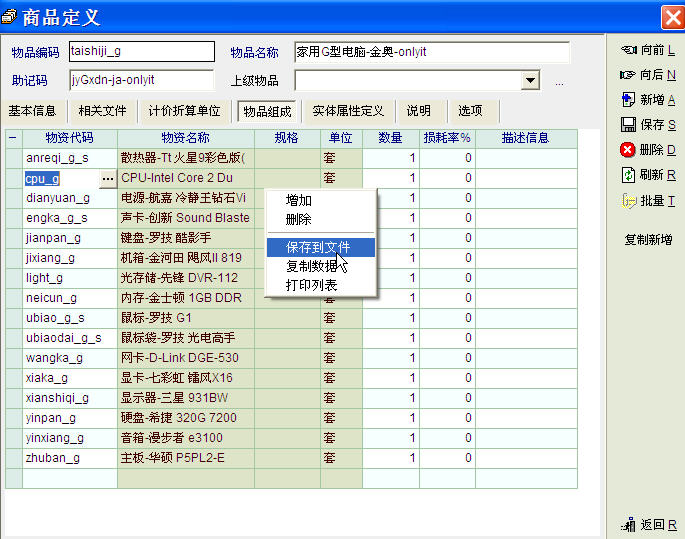
Task: Expand the 上级物品 dropdown list
Action: coord(530,81)
